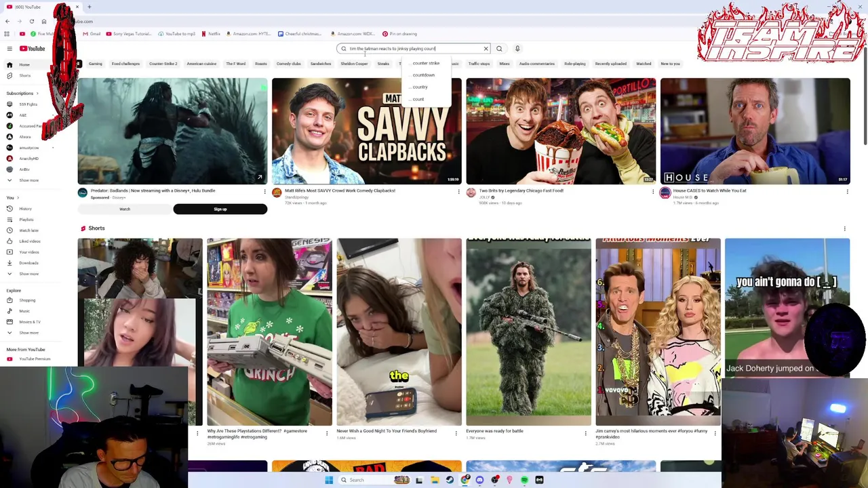This screenshot has height=488, width=868.
Task: Expand the Subscriptions section chevron
Action: click(x=37, y=94)
